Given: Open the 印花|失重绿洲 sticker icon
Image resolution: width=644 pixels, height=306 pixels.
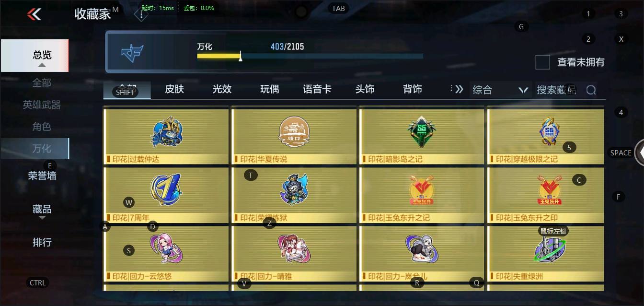Looking at the screenshot, I should [550, 248].
